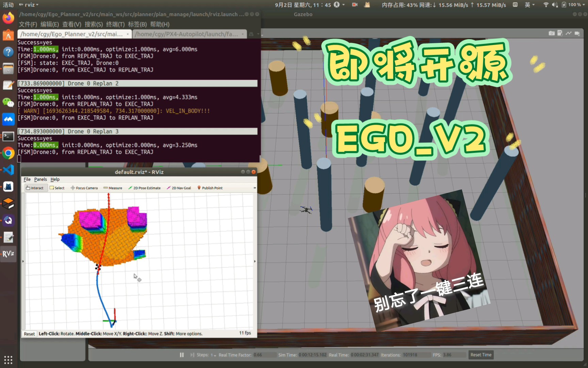Open Firefox from the dock
This screenshot has width=588, height=368.
8,18
